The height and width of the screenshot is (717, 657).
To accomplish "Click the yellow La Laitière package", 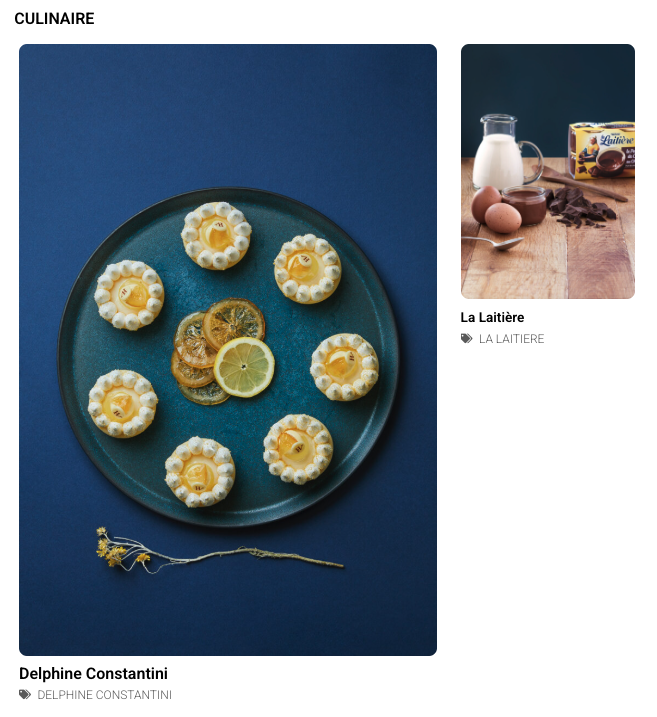I will pos(602,150).
